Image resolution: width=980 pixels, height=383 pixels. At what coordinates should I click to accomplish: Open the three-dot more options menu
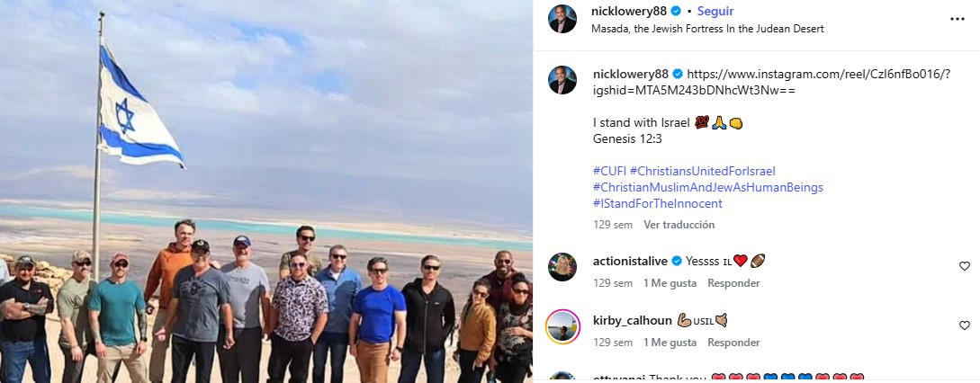pos(957,19)
